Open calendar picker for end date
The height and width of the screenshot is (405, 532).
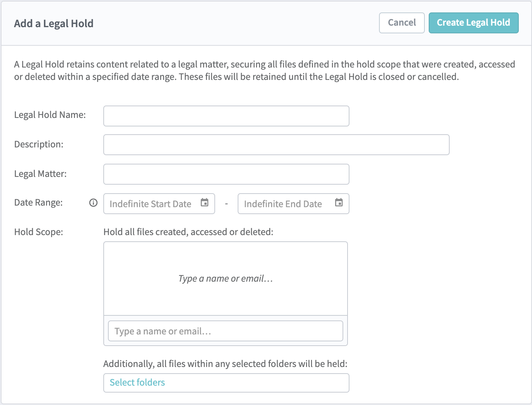pos(339,202)
